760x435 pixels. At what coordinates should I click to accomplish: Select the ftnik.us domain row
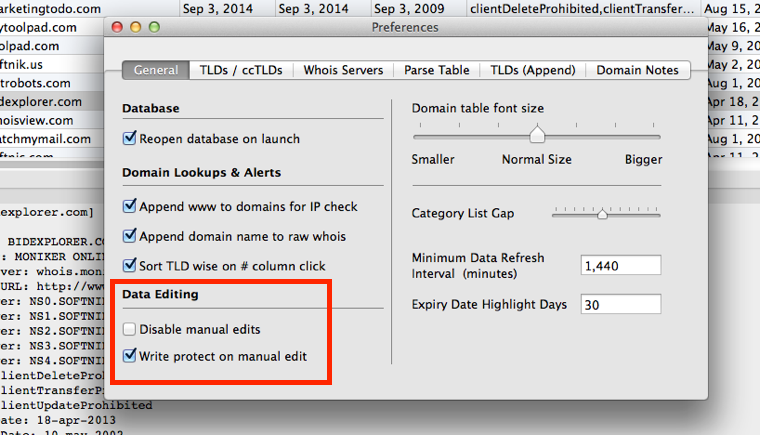21,64
